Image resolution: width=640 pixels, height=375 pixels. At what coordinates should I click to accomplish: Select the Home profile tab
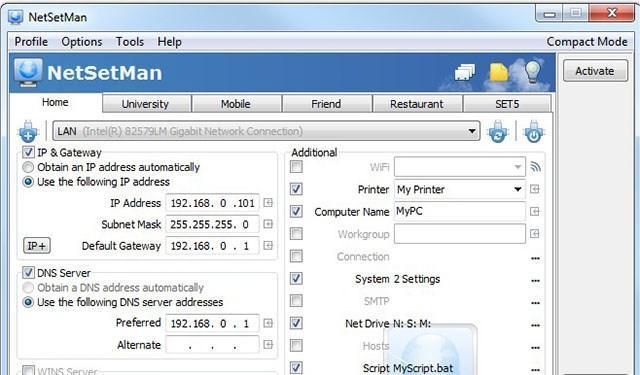pos(56,102)
